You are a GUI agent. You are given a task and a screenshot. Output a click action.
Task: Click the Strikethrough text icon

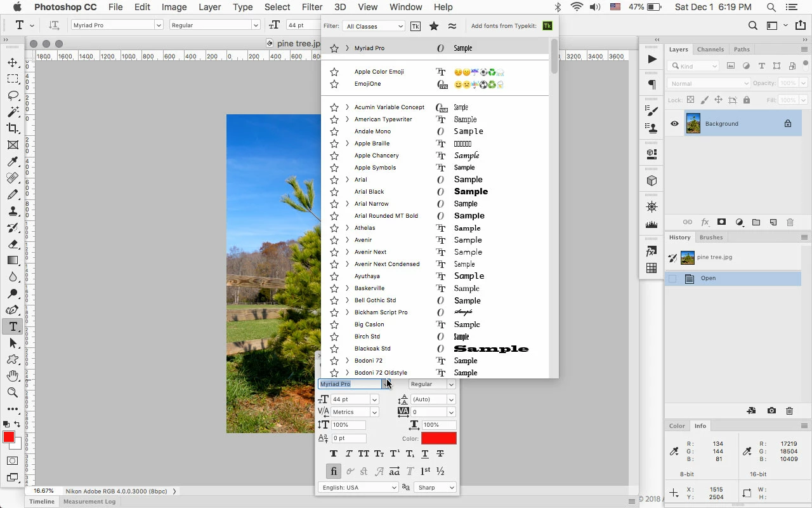pos(440,453)
